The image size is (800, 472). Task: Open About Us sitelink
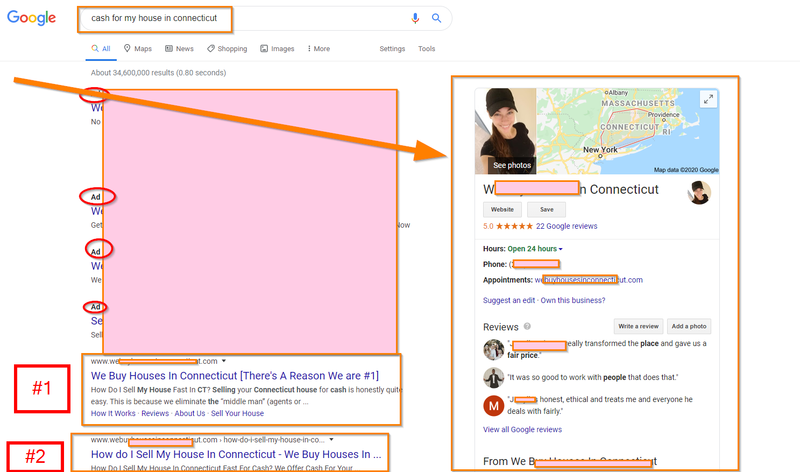190,413
